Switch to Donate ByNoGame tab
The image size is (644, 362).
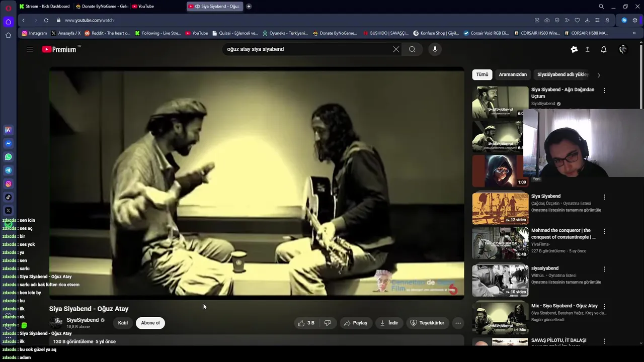pyautogui.click(x=102, y=7)
